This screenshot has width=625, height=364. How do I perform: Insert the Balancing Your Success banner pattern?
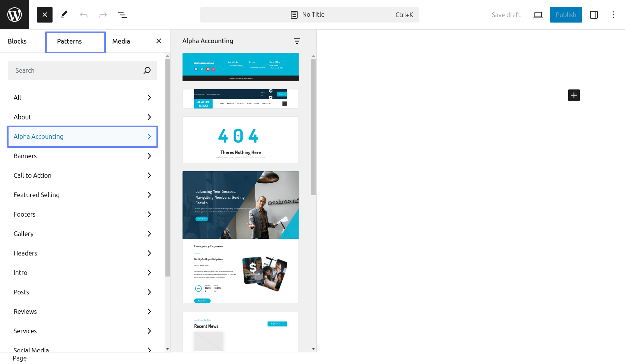click(241, 237)
